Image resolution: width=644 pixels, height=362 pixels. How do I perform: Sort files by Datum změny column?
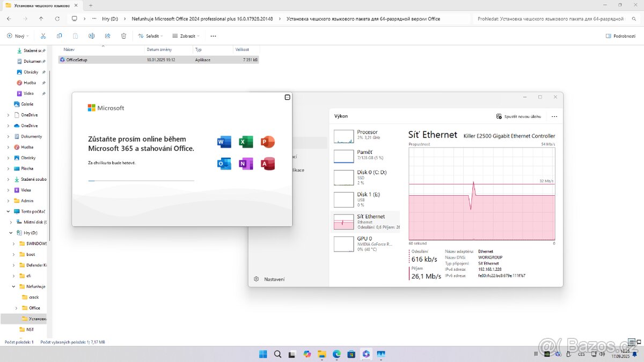point(159,49)
